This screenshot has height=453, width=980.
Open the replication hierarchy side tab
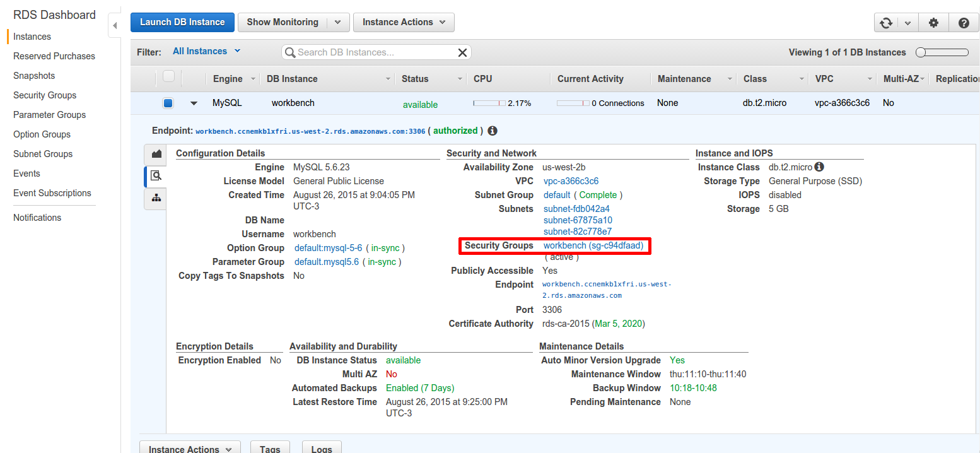pyautogui.click(x=156, y=198)
